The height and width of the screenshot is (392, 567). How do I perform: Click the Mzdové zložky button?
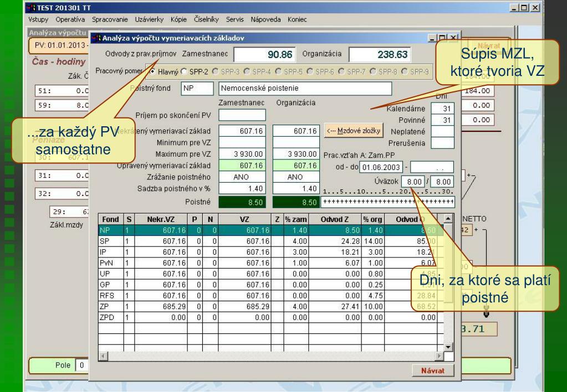pos(353,131)
